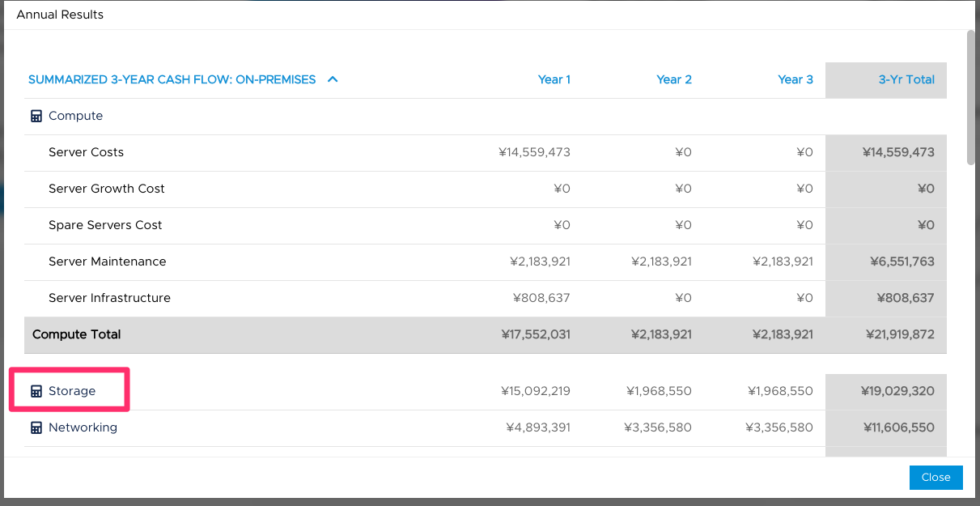Screen dimensions: 980x506
Task: Click the Compute Total summary row
Action: pos(76,334)
